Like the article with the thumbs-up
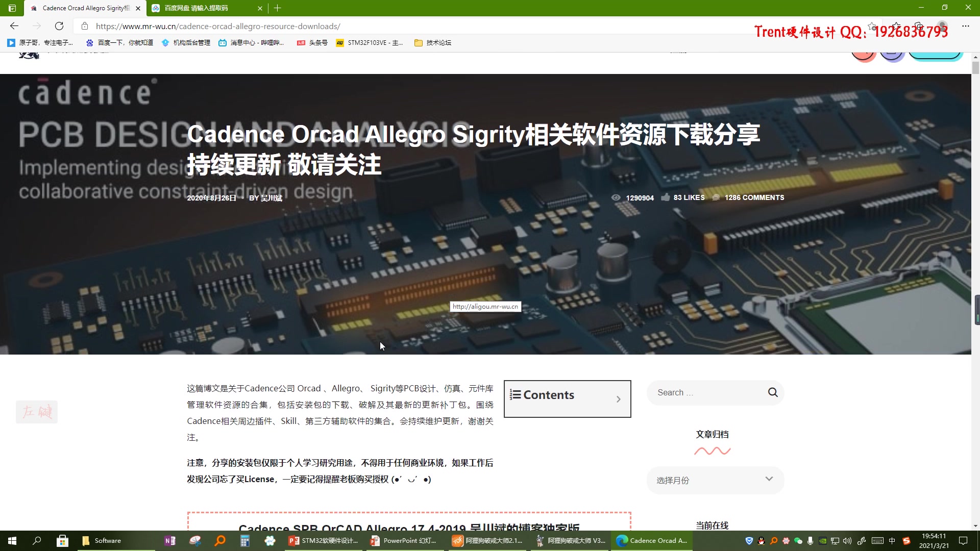 [666, 197]
